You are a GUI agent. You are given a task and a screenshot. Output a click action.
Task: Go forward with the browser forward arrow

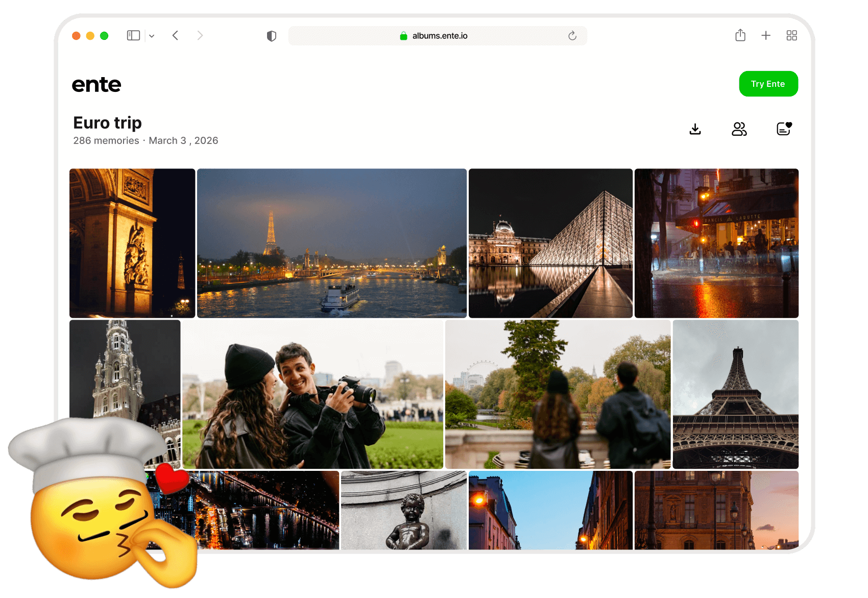(200, 35)
